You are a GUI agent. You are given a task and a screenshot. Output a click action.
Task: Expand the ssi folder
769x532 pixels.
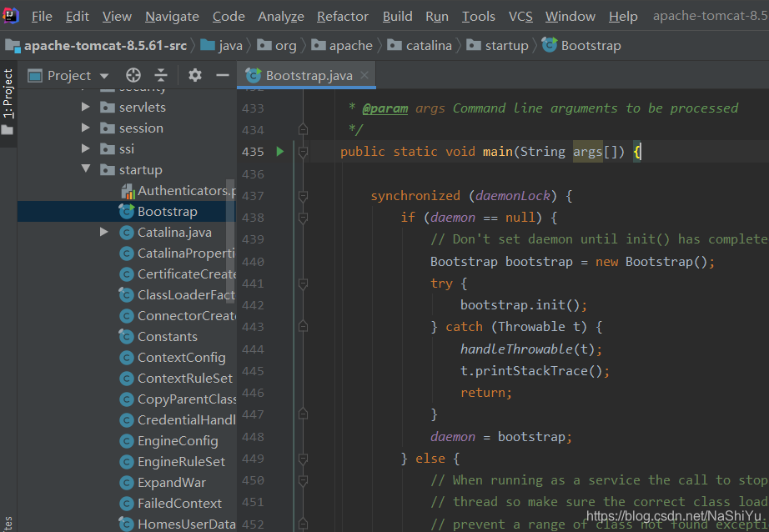pos(86,148)
